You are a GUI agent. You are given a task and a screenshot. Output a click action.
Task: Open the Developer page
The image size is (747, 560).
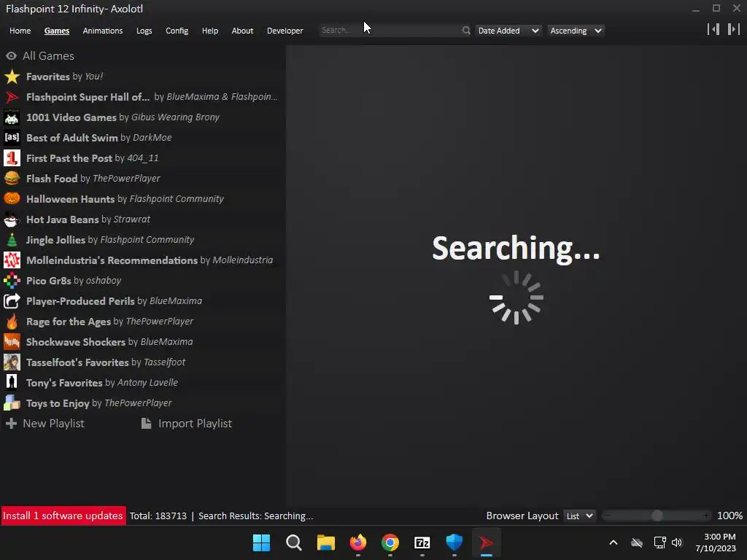pyautogui.click(x=285, y=31)
